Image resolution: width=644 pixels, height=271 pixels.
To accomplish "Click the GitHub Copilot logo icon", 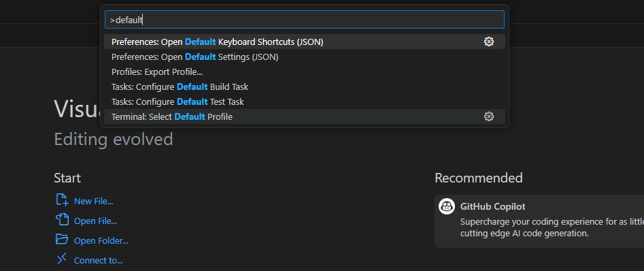I will click(x=446, y=206).
